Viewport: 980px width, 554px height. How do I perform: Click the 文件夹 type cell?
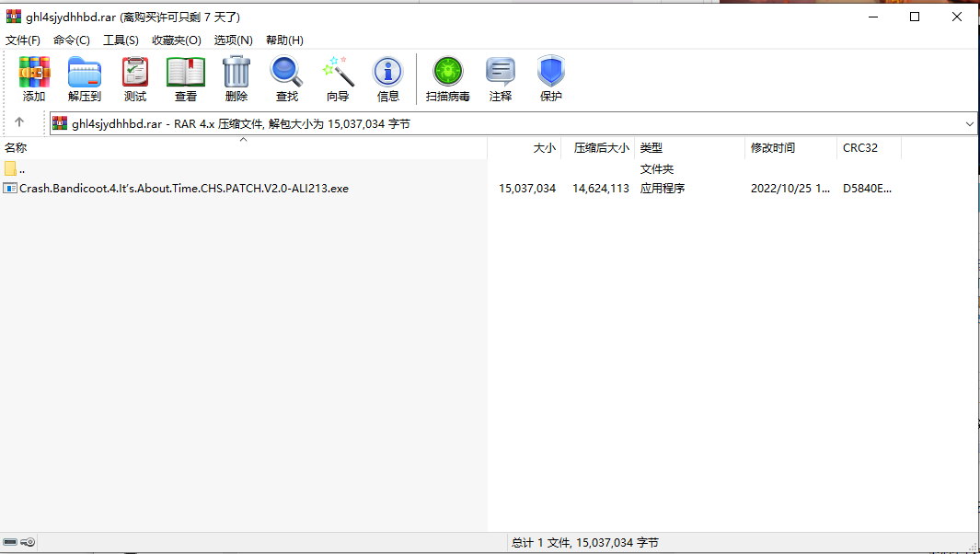point(656,169)
